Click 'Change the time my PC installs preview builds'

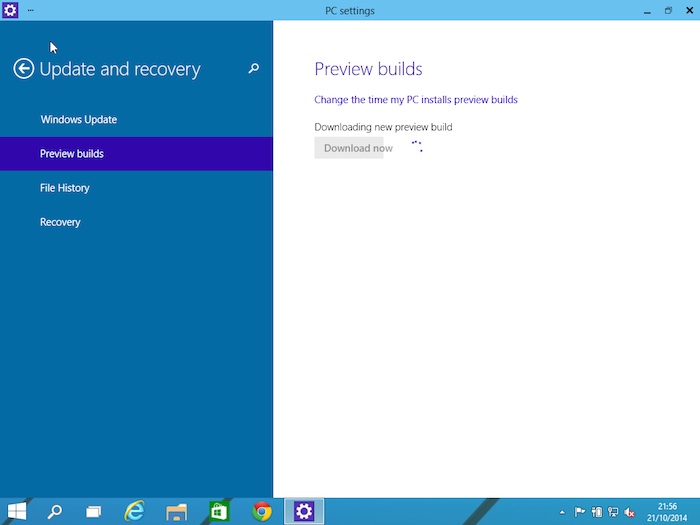[x=416, y=100]
